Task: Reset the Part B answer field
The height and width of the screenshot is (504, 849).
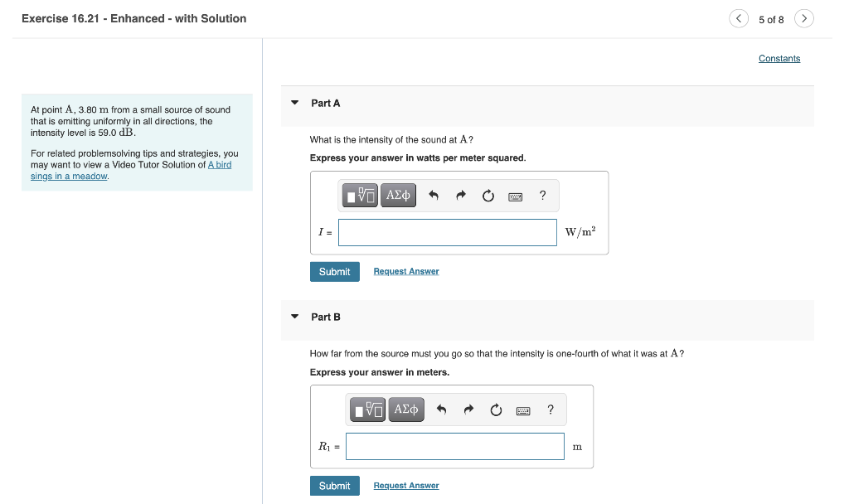Action: 496,409
